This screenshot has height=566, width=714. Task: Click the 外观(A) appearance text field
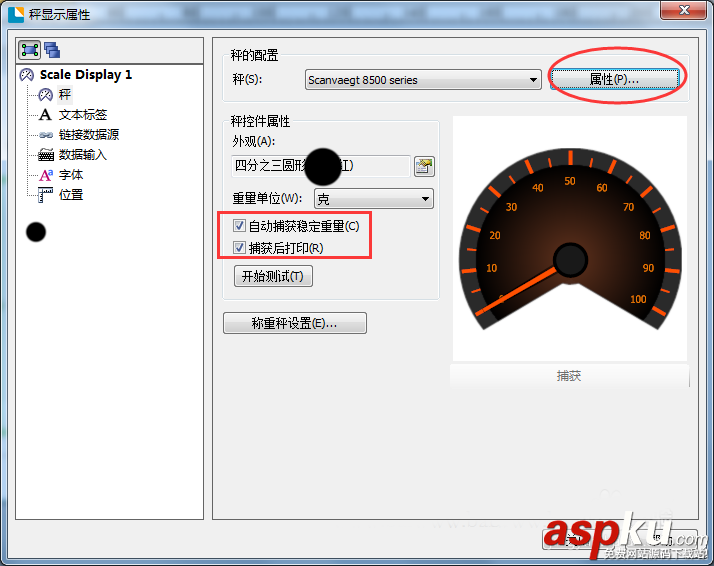[321, 166]
